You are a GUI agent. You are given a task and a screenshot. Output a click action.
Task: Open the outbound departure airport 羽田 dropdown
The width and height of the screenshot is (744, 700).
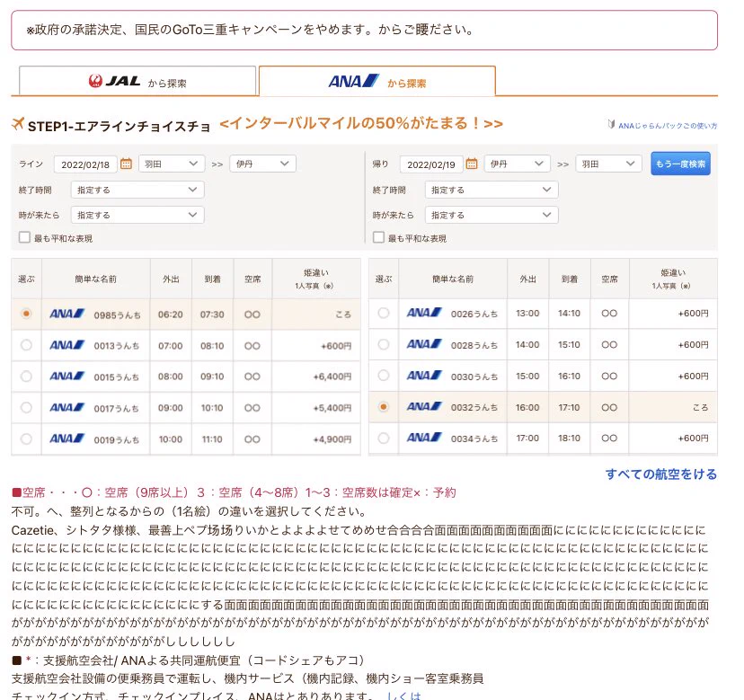click(172, 164)
